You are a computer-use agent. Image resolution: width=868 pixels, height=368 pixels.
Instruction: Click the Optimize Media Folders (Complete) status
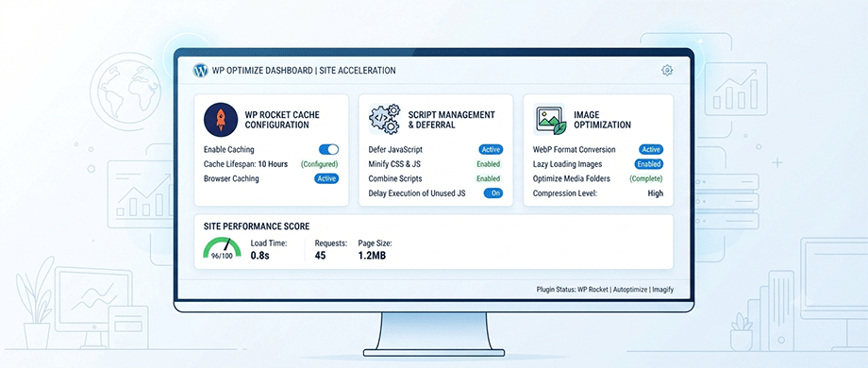646,178
